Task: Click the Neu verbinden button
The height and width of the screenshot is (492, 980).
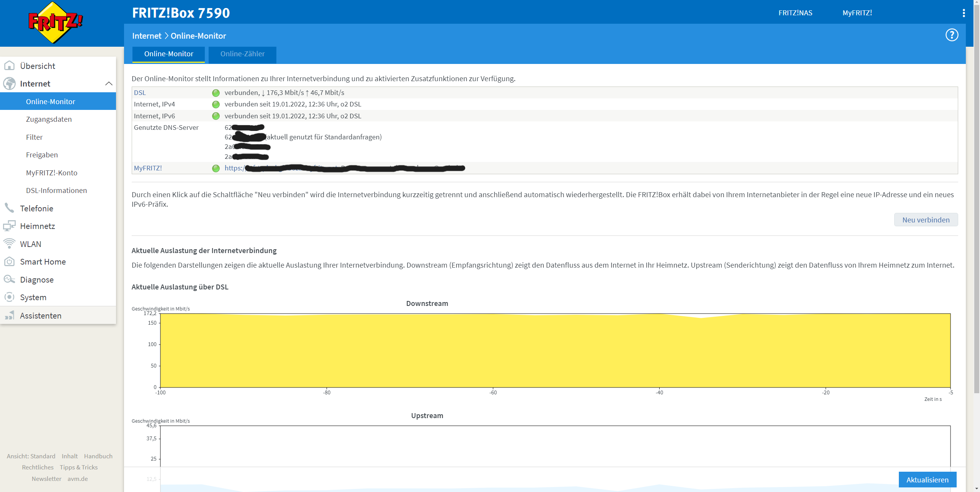Action: [x=926, y=220]
